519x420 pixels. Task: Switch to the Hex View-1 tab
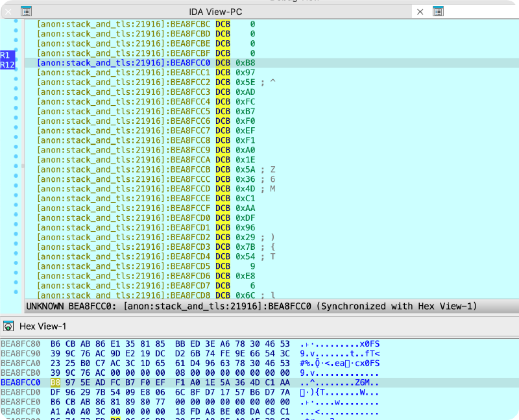(43, 326)
